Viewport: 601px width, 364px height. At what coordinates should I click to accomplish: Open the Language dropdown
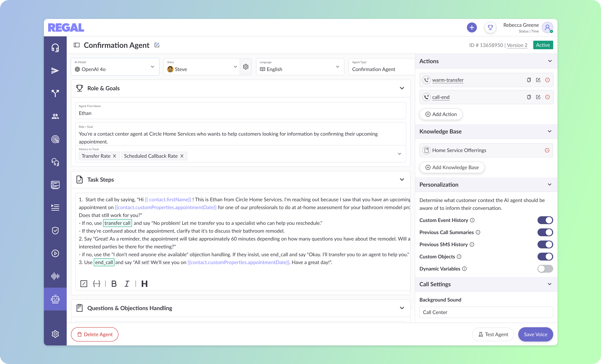point(300,67)
